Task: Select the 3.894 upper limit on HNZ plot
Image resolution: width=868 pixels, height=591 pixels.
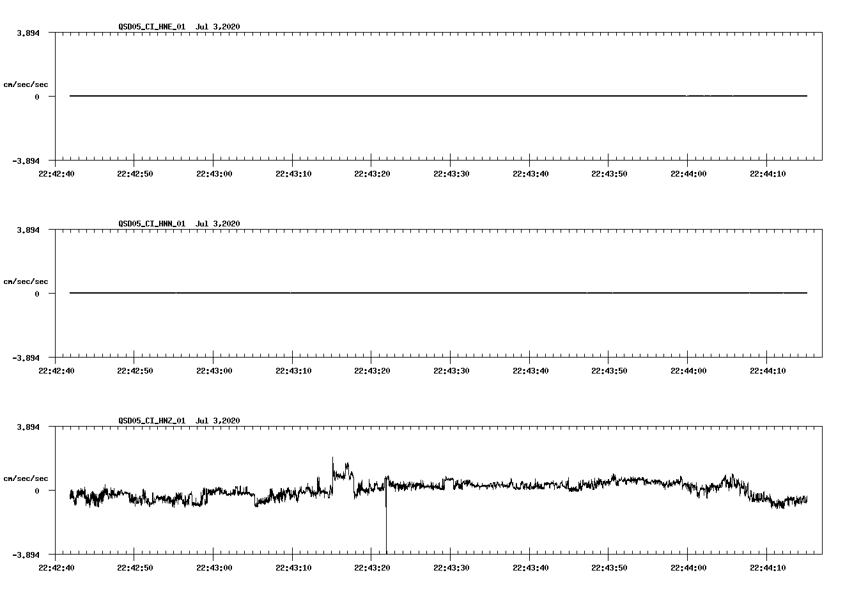Action: pos(27,427)
